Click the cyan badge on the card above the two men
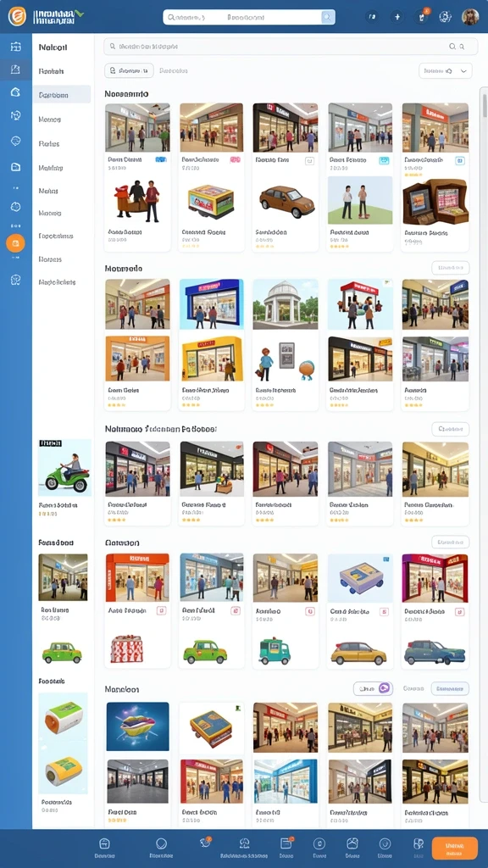This screenshot has width=488, height=868. (x=384, y=160)
